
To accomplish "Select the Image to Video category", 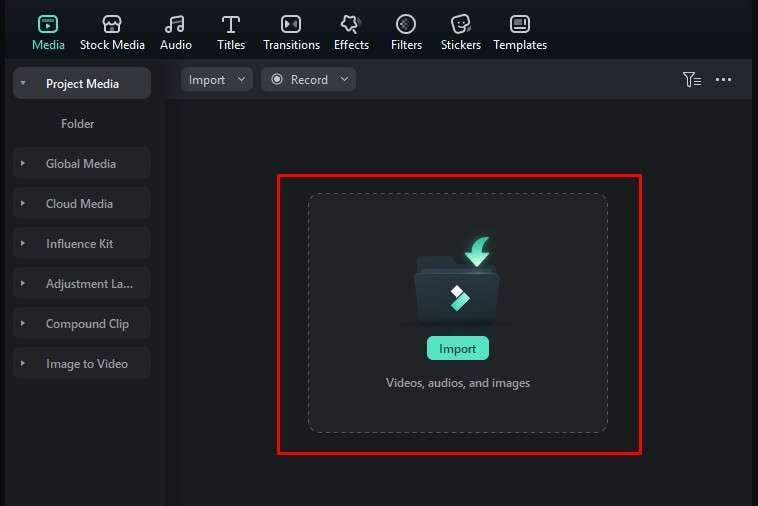I will 81,363.
